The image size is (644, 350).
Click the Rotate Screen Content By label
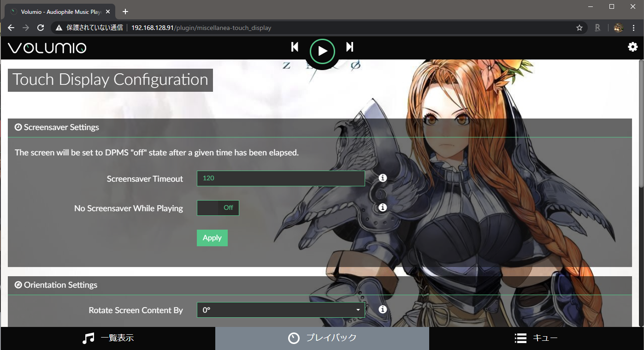tap(136, 310)
